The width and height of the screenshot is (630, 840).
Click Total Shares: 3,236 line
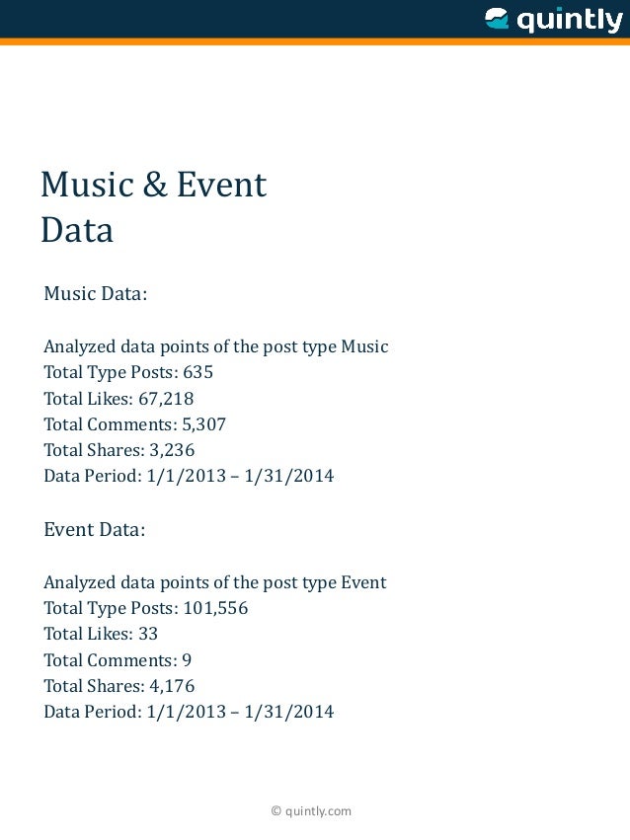point(119,450)
